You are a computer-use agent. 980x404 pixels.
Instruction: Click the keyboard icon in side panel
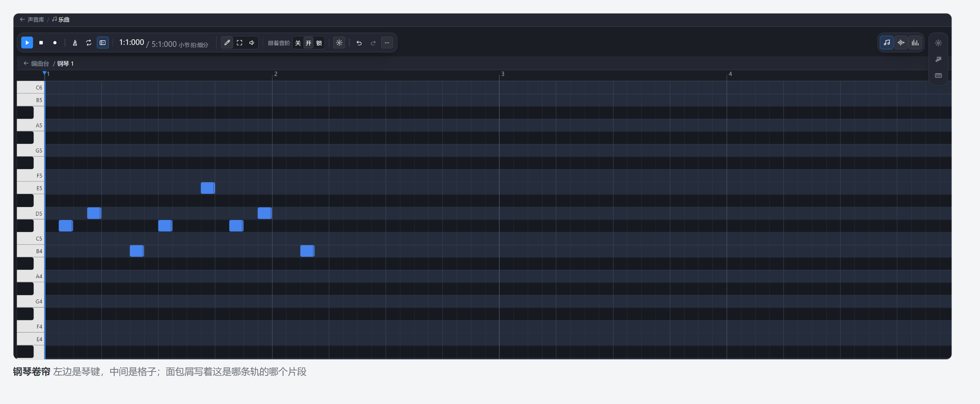(x=938, y=75)
